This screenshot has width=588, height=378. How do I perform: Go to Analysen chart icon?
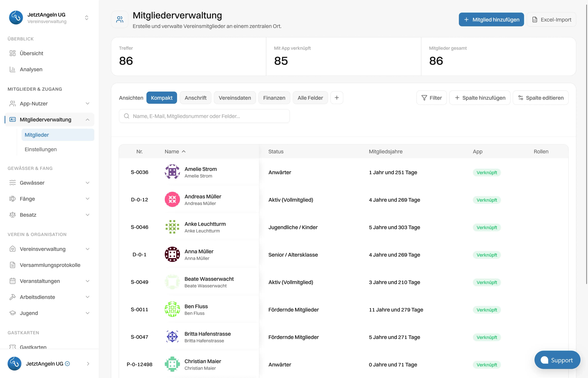point(13,69)
